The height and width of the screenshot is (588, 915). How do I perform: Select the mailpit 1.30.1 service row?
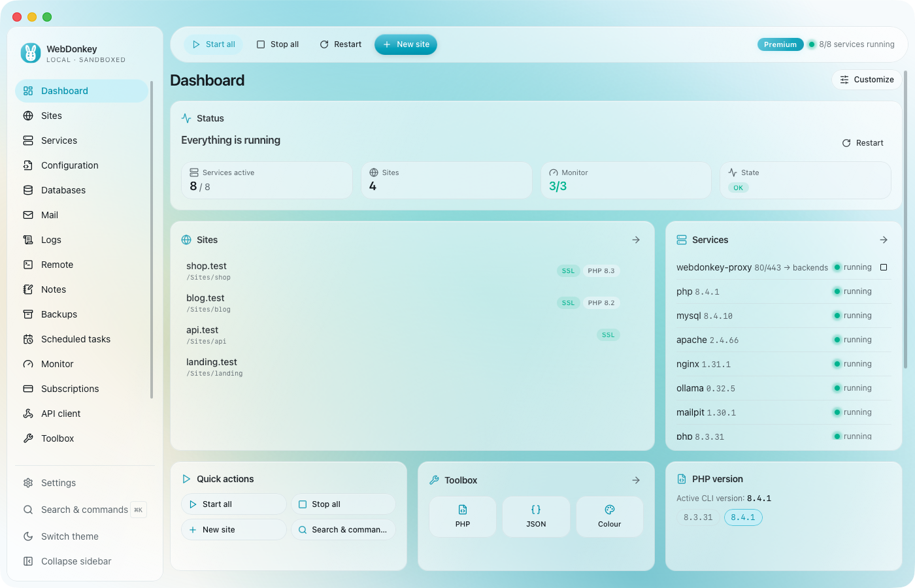tap(784, 412)
